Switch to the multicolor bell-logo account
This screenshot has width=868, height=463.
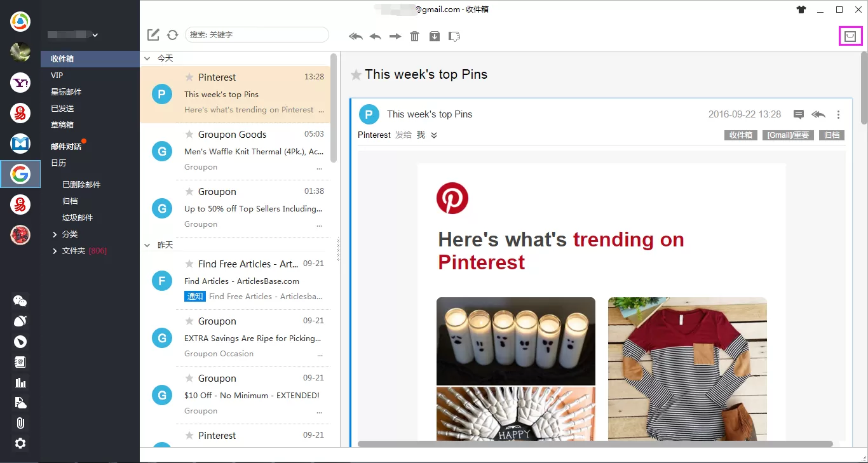pyautogui.click(x=20, y=22)
